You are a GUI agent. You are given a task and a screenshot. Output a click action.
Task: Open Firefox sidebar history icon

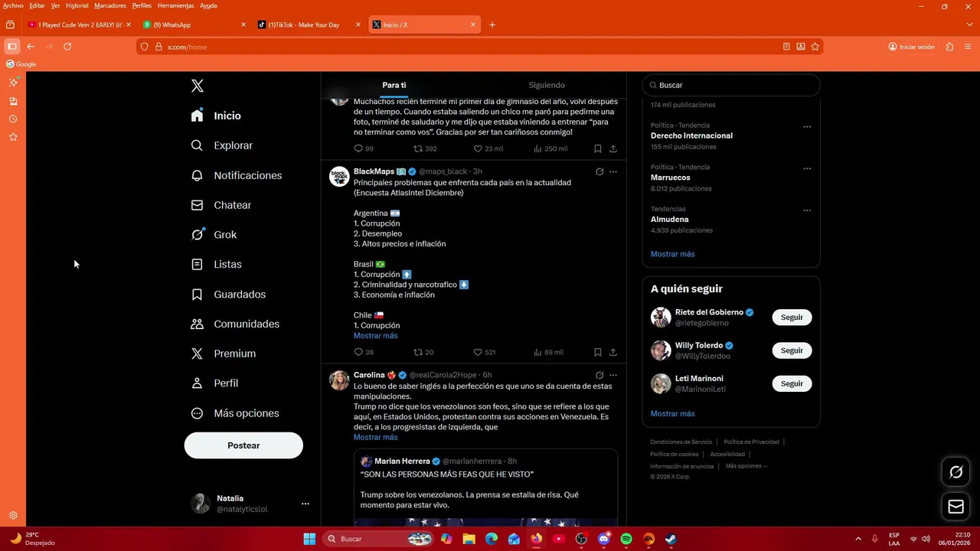pos(13,119)
